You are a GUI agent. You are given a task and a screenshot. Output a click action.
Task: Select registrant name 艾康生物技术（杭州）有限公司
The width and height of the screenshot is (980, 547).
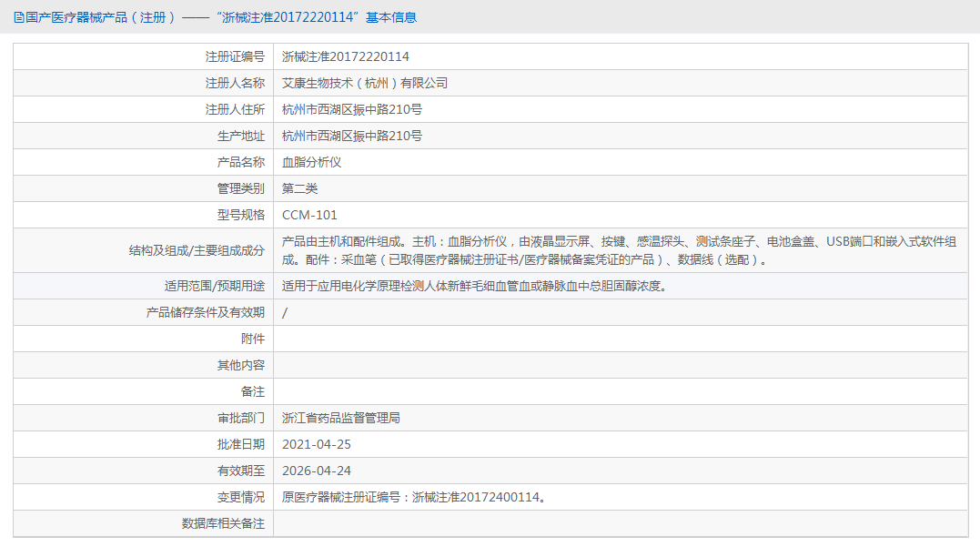click(x=364, y=83)
